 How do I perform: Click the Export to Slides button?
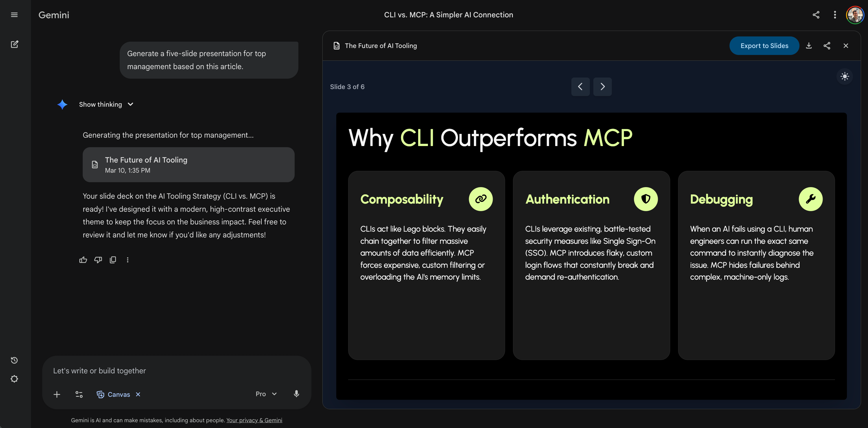coord(764,46)
